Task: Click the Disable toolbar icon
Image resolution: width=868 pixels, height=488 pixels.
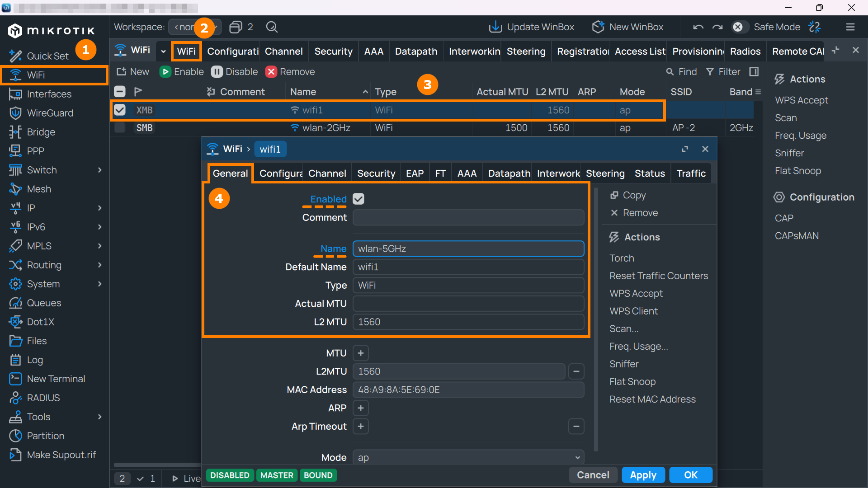Action: 217,72
